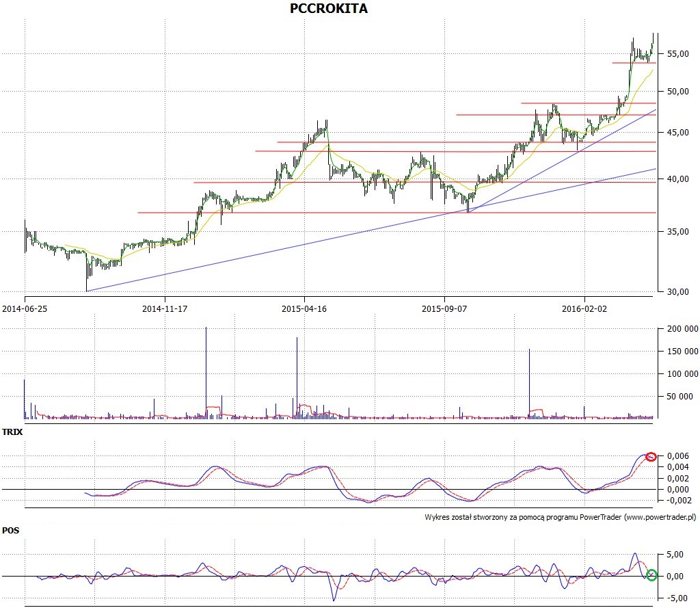Click the red circle marker on TRIX

651,457
